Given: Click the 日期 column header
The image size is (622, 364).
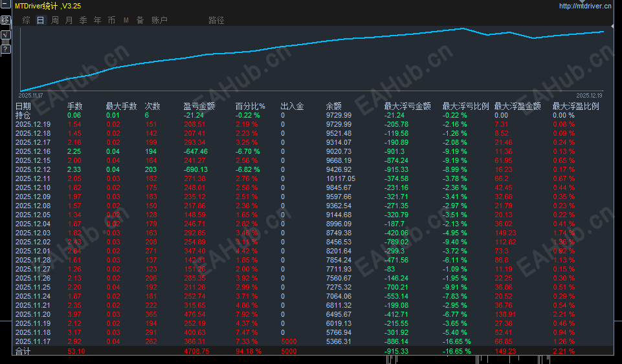Looking at the screenshot, I should [23, 106].
